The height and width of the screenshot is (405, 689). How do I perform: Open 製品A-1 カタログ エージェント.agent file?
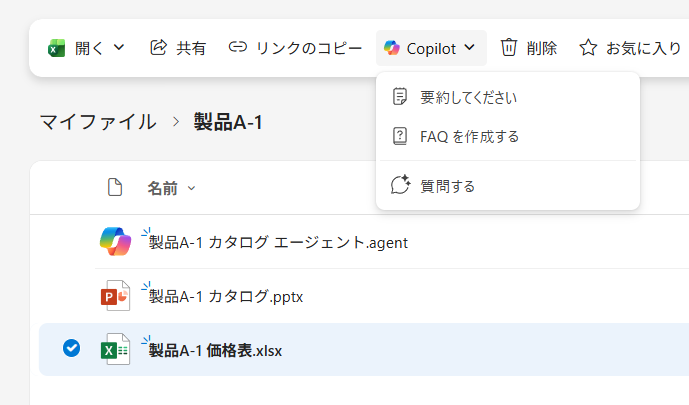(278, 242)
